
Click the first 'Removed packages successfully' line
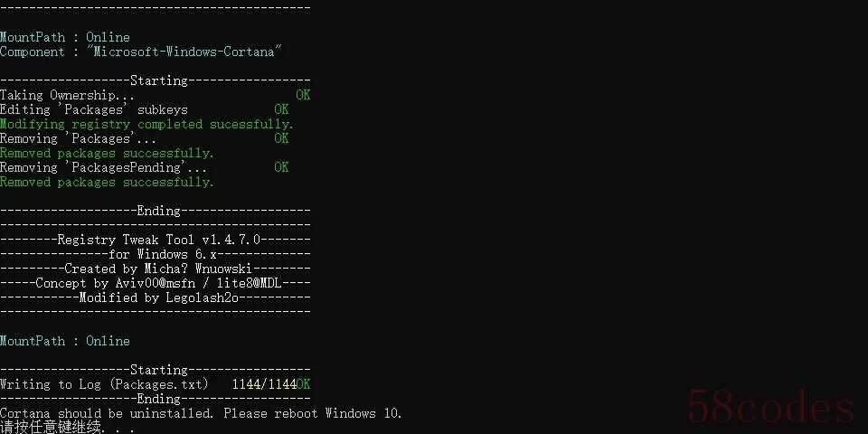(x=107, y=153)
